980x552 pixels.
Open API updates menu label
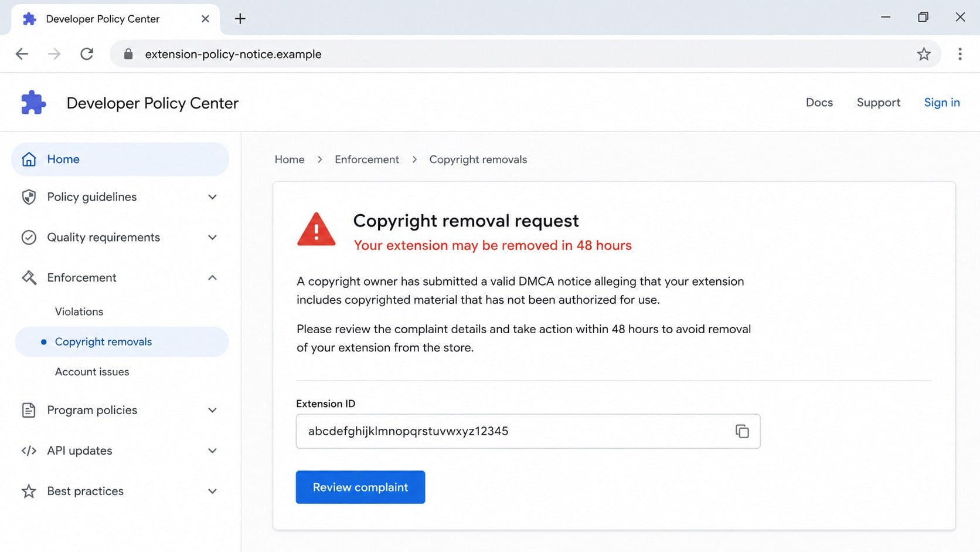click(80, 451)
